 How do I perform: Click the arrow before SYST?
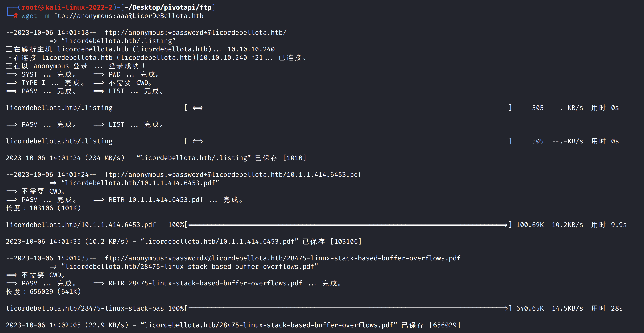pyautogui.click(x=11, y=75)
